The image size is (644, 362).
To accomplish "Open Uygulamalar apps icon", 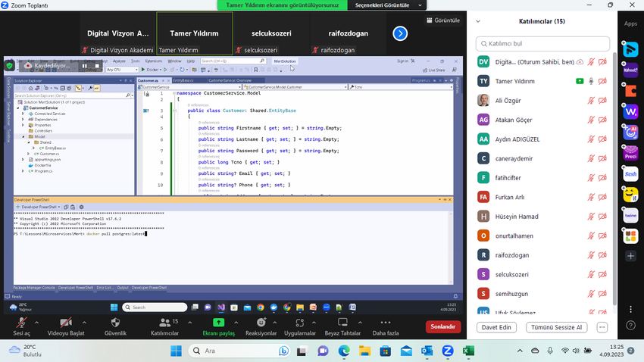I will point(300,323).
